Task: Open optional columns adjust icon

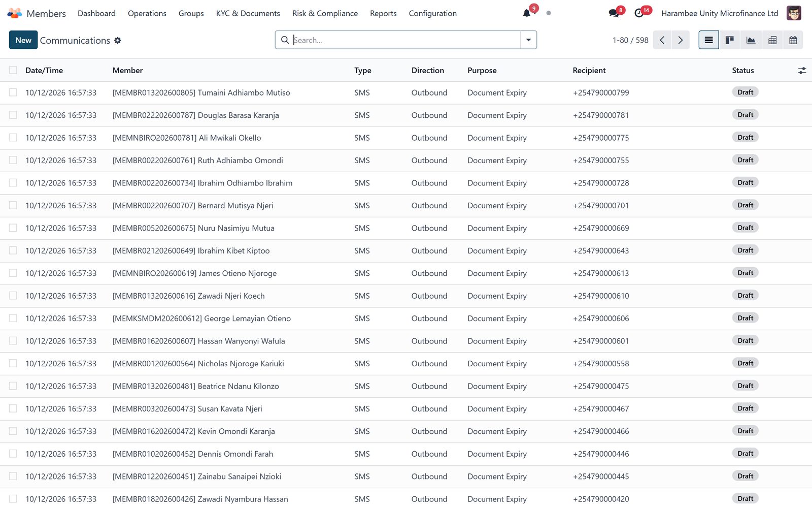Action: click(x=802, y=71)
